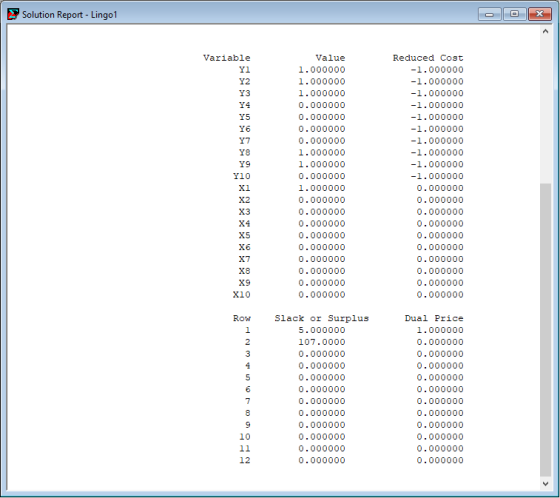Screen dimensions: 560x498
Task: Click the Dual Price of row 12
Action: coord(440,460)
